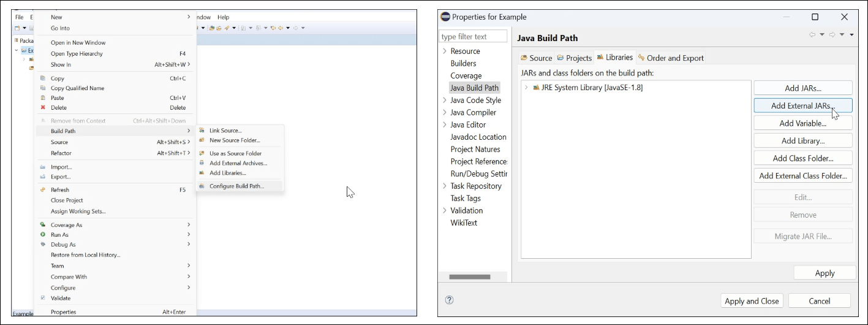Click the Copy icon in the context menu

click(x=43, y=78)
